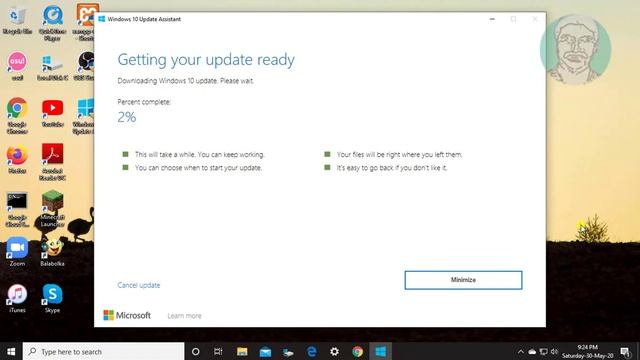
Task: Select the osu! desktop shortcut
Action: pyautogui.click(x=17, y=65)
